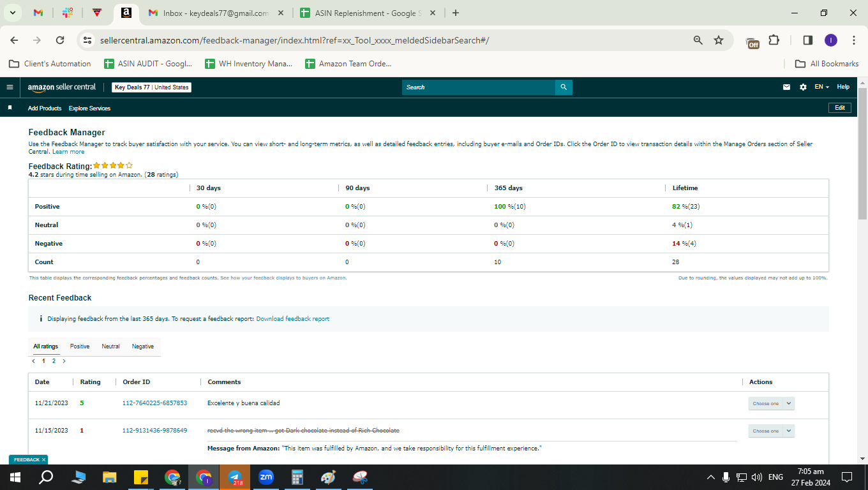Close the yellow FEEDBACK tag
868x490 pixels.
44,459
